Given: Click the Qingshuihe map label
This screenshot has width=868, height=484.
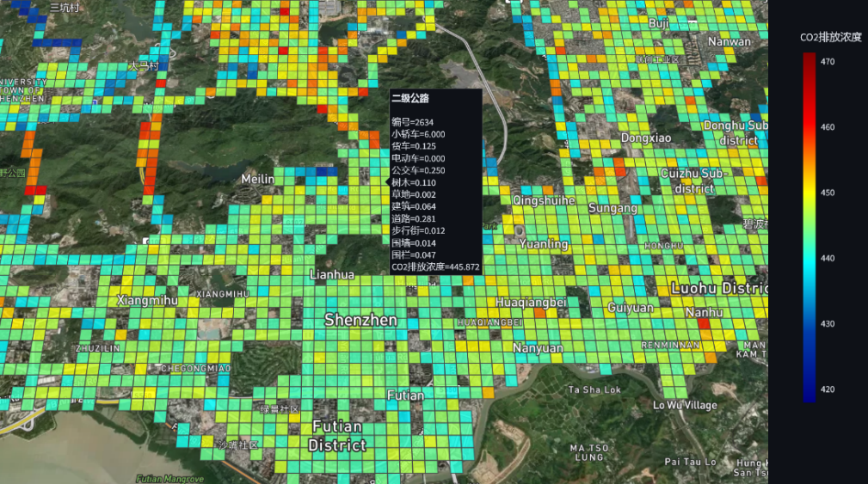Looking at the screenshot, I should pos(544,200).
